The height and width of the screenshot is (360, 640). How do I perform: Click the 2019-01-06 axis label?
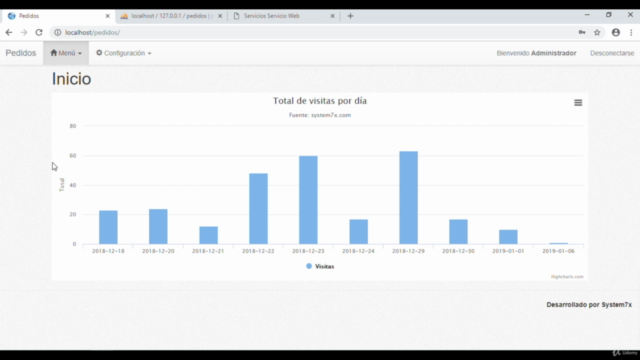click(x=558, y=251)
